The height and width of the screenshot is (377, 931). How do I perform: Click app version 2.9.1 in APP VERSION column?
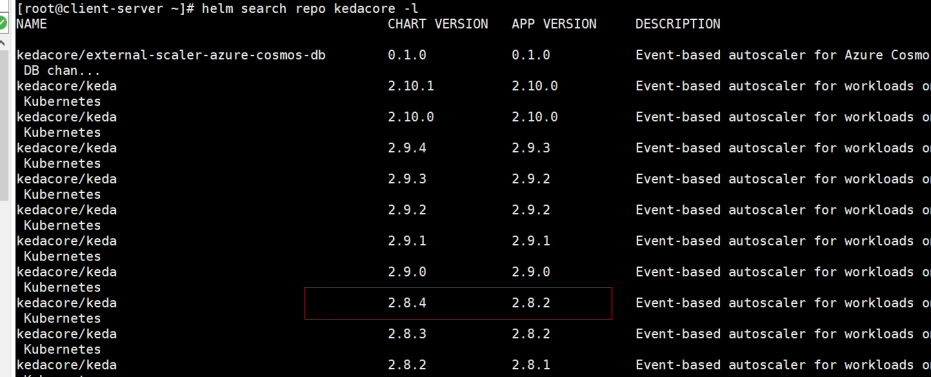[x=531, y=241]
